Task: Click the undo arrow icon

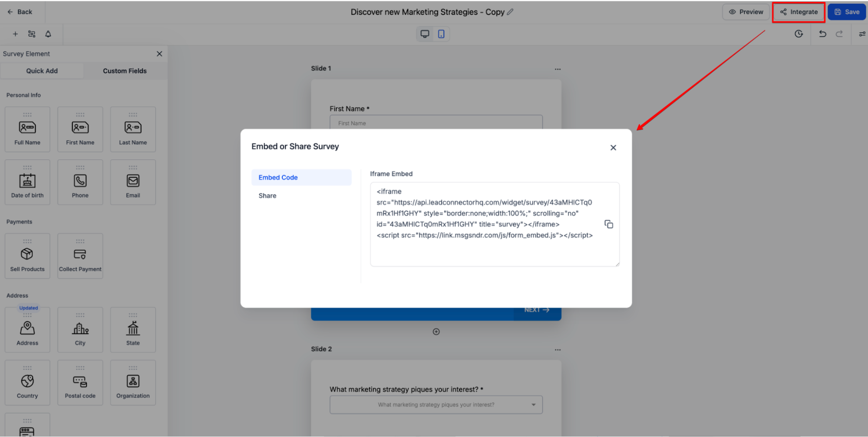Action: click(822, 34)
